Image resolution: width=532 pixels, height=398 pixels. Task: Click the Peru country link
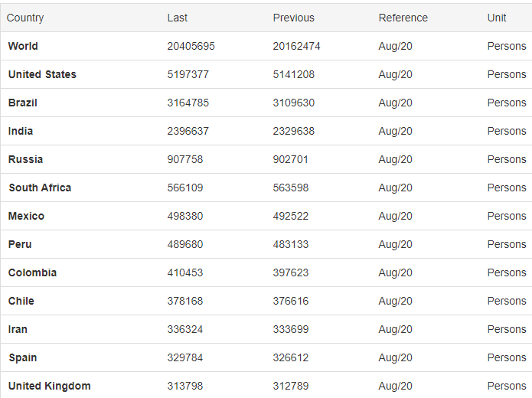coord(20,244)
